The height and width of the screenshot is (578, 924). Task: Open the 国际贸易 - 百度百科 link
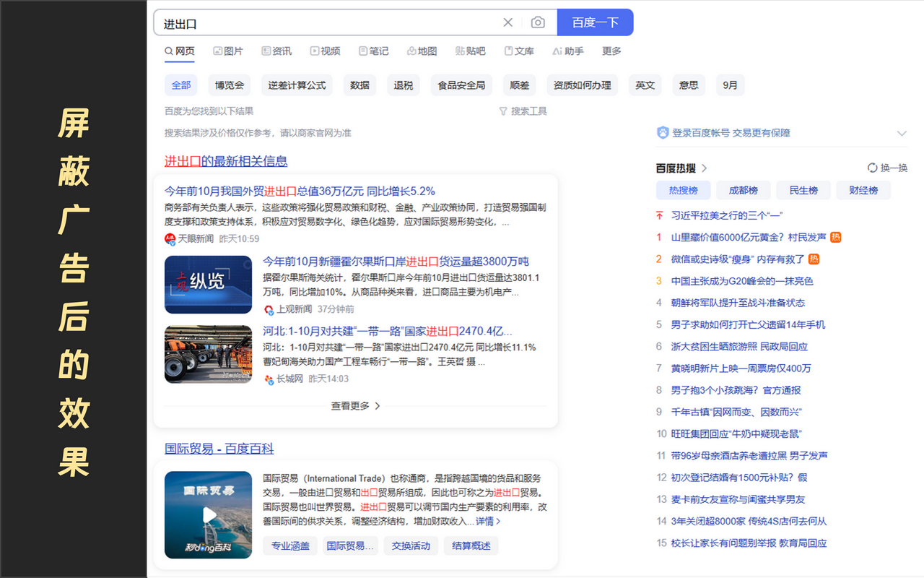tap(219, 449)
